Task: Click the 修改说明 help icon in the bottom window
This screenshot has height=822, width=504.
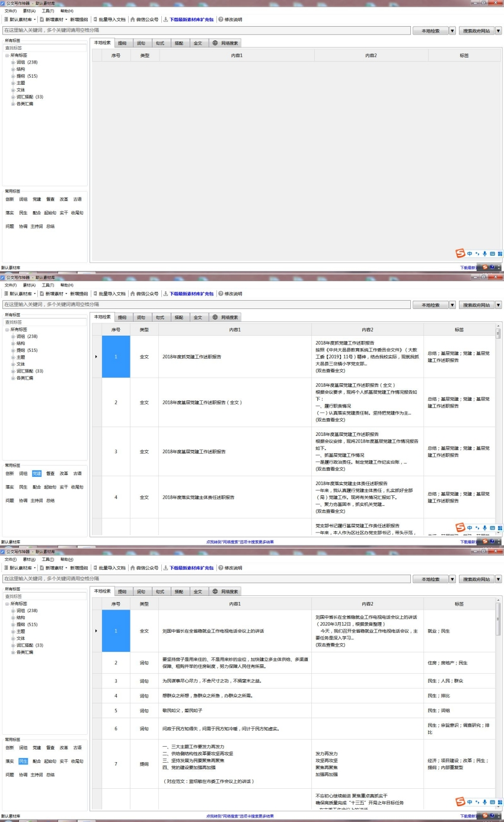Action: (x=221, y=568)
